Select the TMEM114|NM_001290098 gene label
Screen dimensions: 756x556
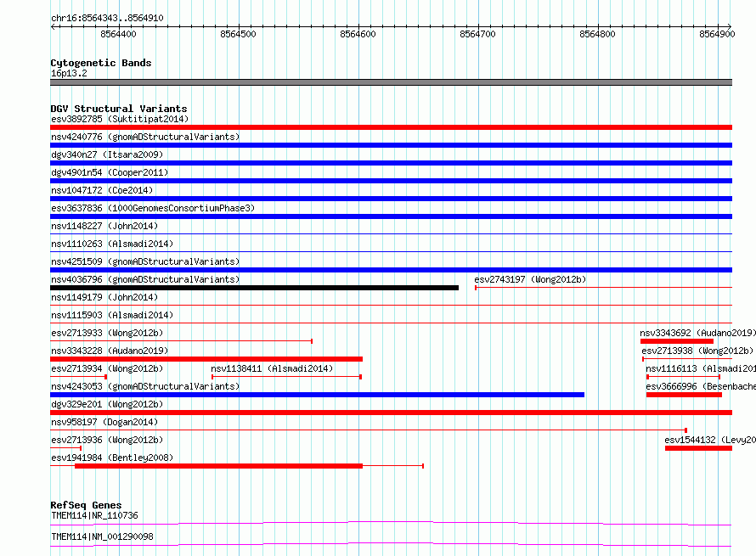(x=102, y=536)
